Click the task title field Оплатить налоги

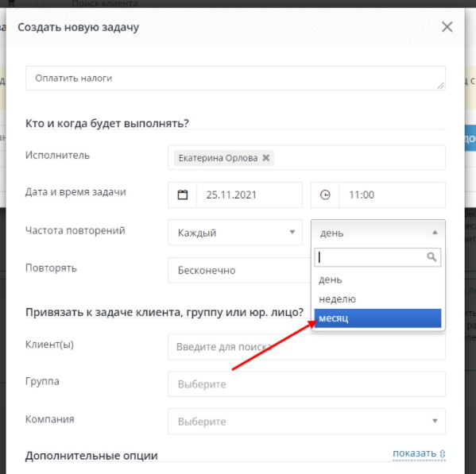pyautogui.click(x=235, y=79)
